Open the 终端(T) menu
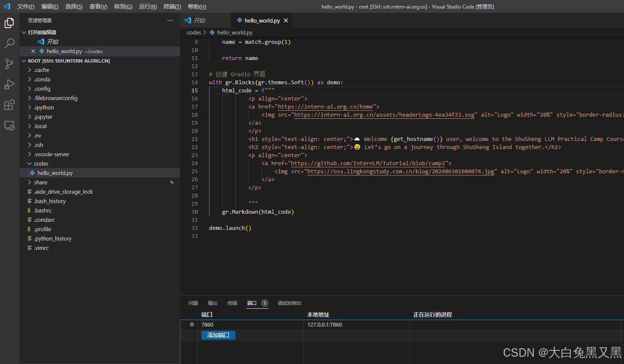The width and height of the screenshot is (624, 364). tap(172, 6)
